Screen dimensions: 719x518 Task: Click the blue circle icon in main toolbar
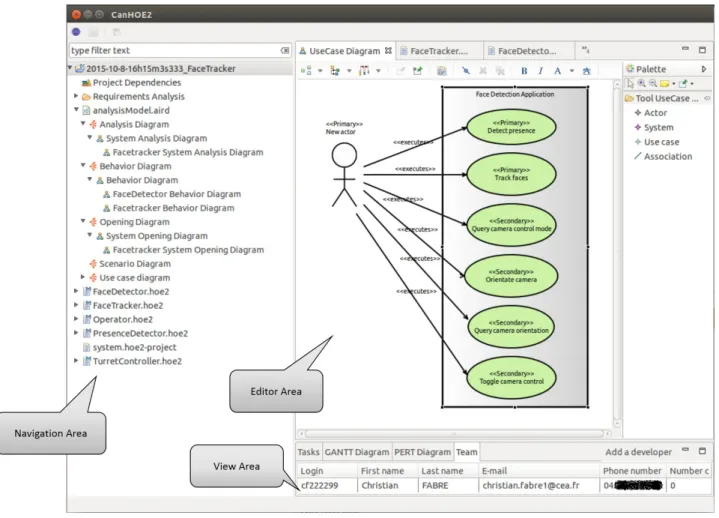76,32
